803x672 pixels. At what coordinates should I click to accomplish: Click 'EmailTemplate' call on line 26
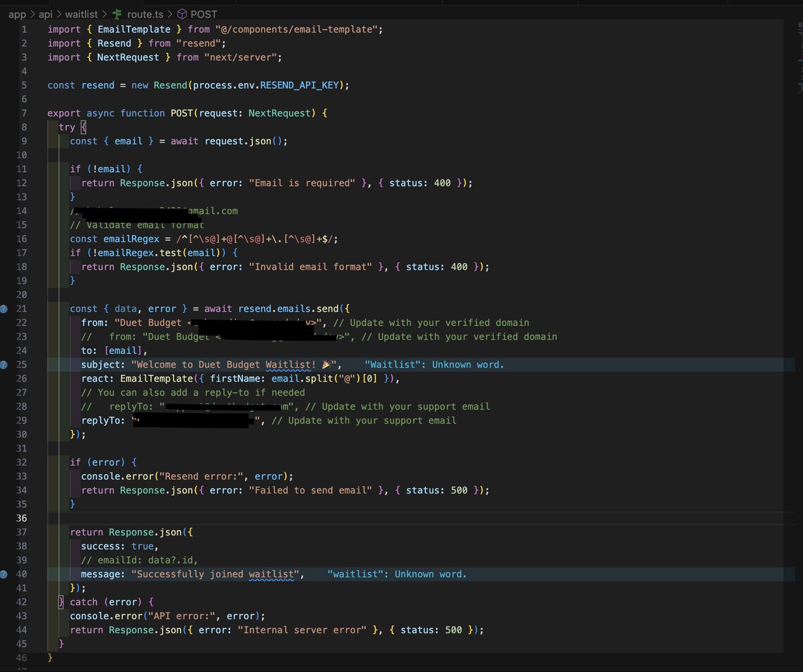pos(157,379)
